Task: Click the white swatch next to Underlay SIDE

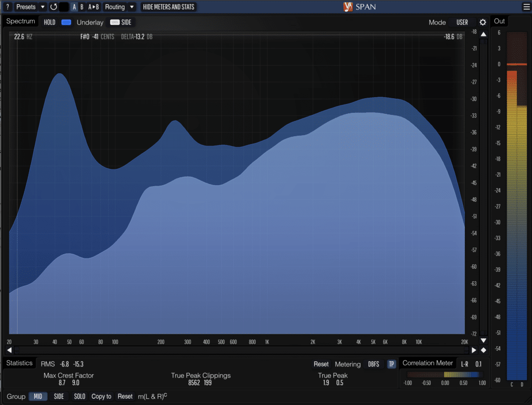Action: 115,22
